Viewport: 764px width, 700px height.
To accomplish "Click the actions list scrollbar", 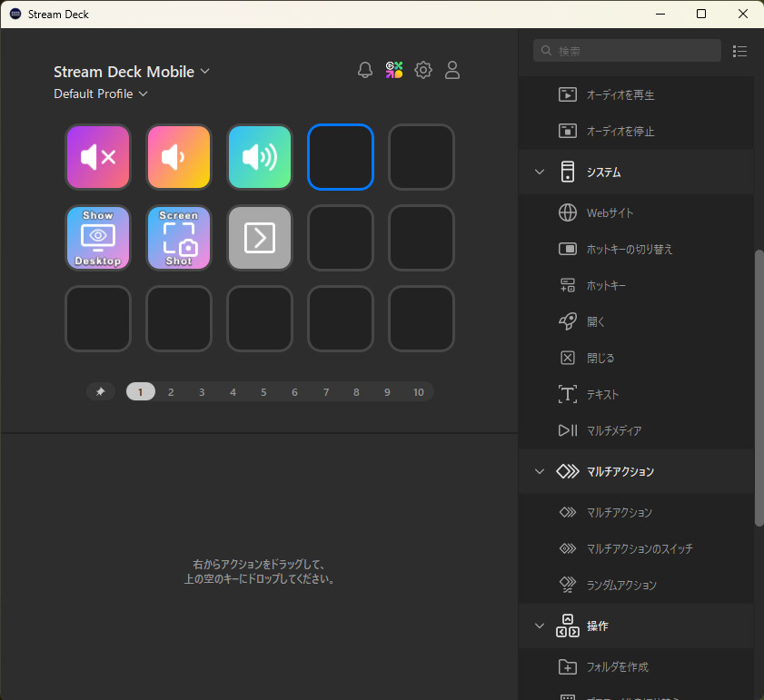I will (x=759, y=388).
